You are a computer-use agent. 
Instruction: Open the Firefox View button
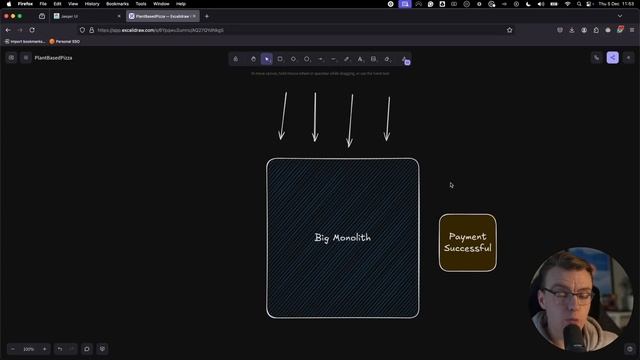[42, 16]
